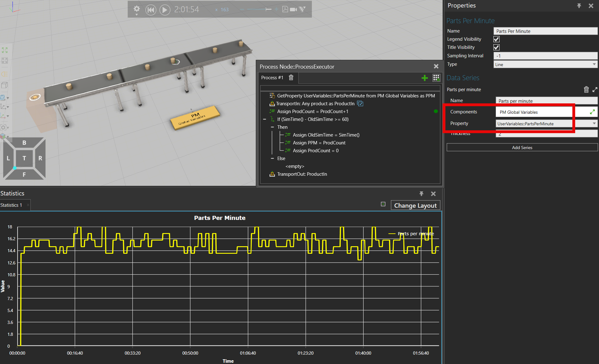
Task: Click the Change Layout button
Action: (415, 205)
